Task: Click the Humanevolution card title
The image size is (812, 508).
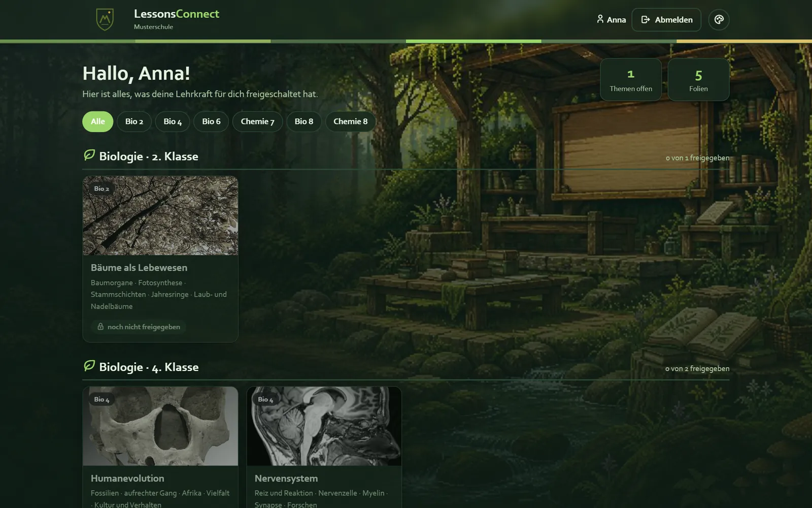Action: (x=127, y=479)
